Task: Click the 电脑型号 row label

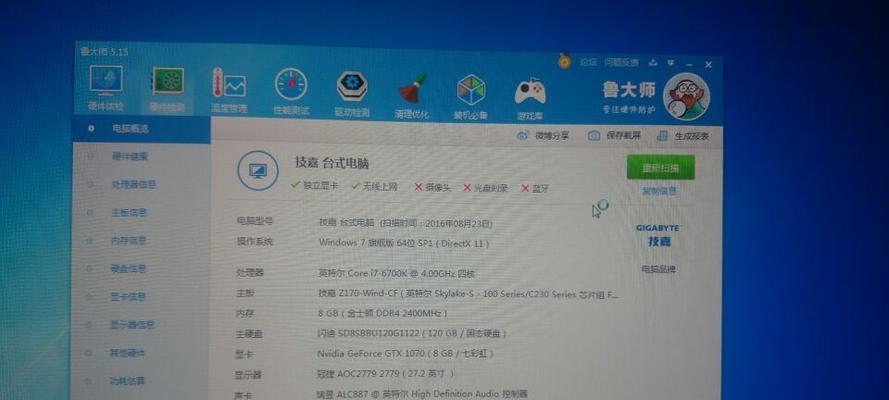Action: 255,221
